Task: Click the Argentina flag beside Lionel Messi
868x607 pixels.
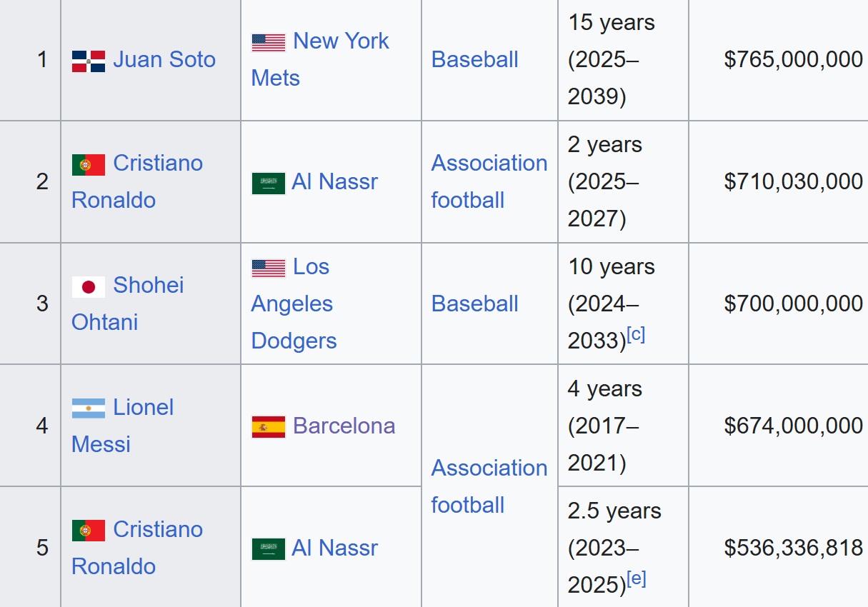Action: click(89, 408)
